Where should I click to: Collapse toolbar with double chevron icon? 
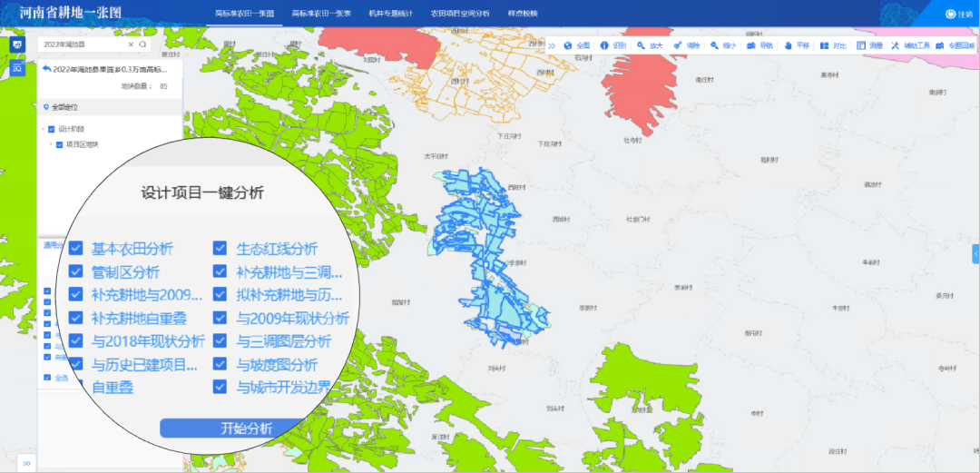point(552,45)
